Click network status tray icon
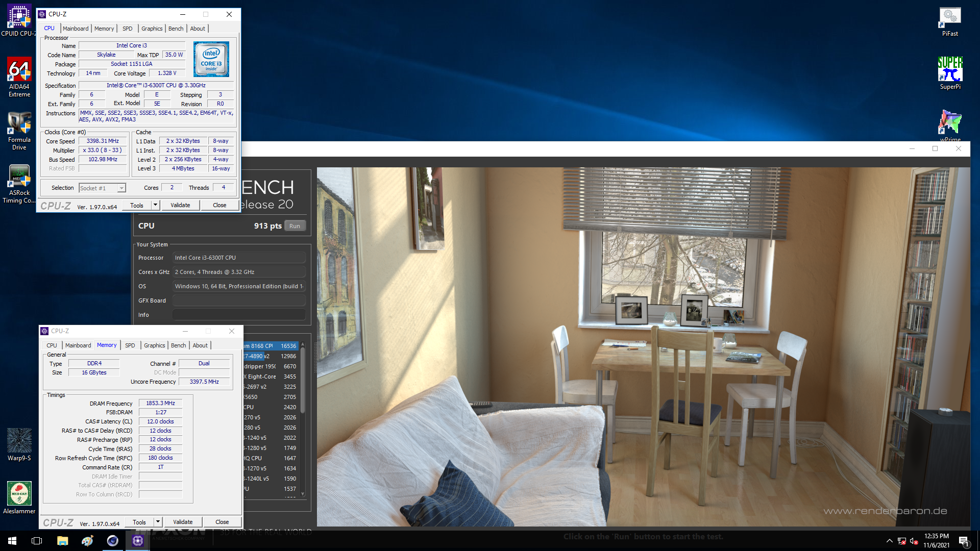980x551 pixels. pos(902,541)
